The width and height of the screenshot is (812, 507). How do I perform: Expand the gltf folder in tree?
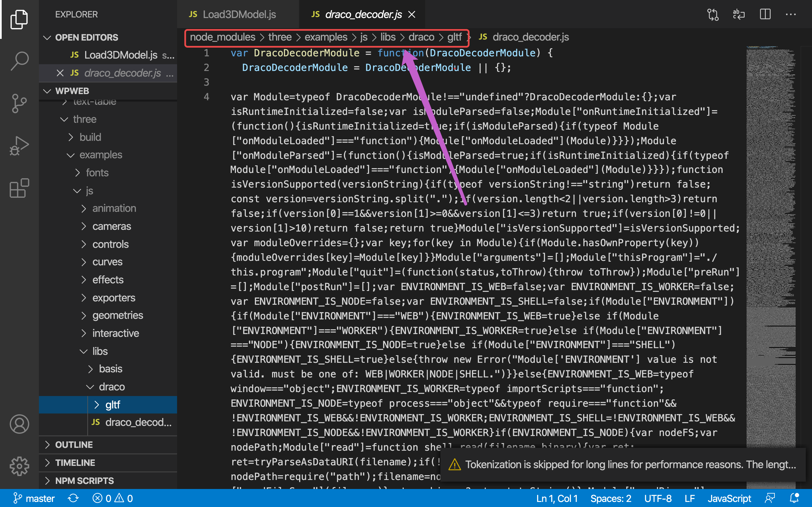112,405
